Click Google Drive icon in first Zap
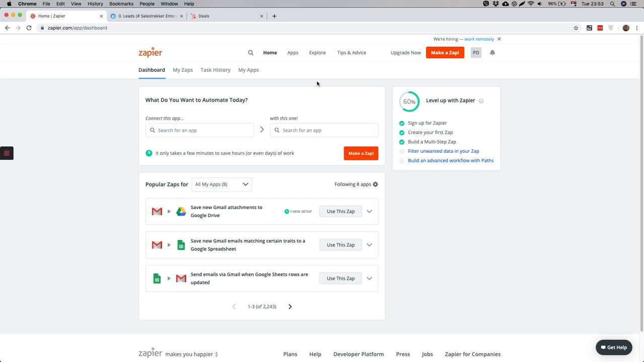 [x=181, y=211]
